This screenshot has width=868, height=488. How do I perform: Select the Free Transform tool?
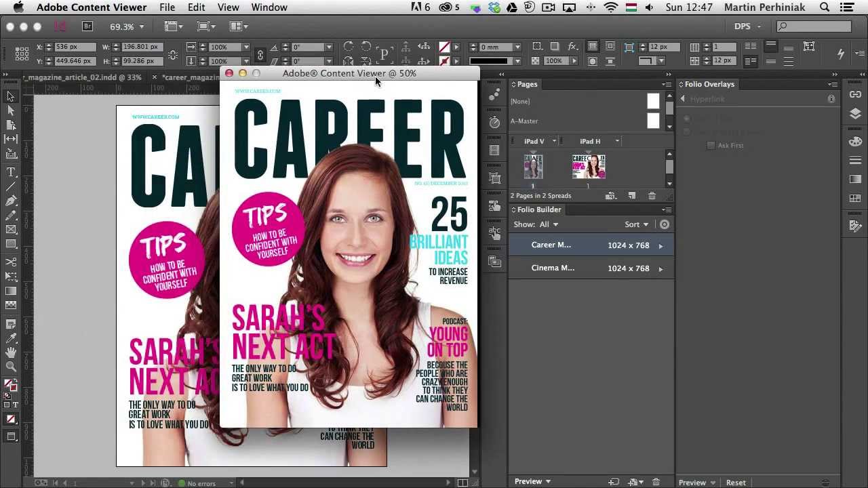click(11, 276)
